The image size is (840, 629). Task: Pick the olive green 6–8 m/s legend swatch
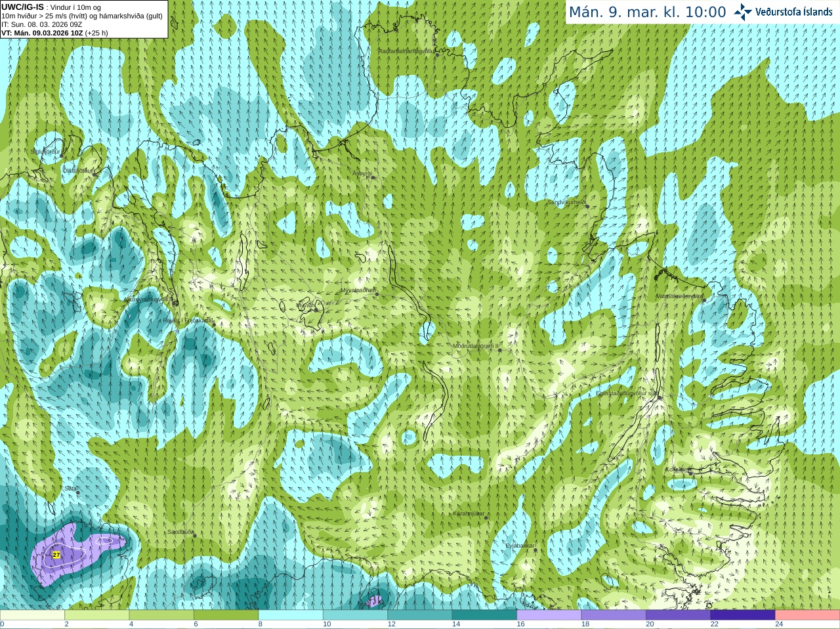coord(226,615)
